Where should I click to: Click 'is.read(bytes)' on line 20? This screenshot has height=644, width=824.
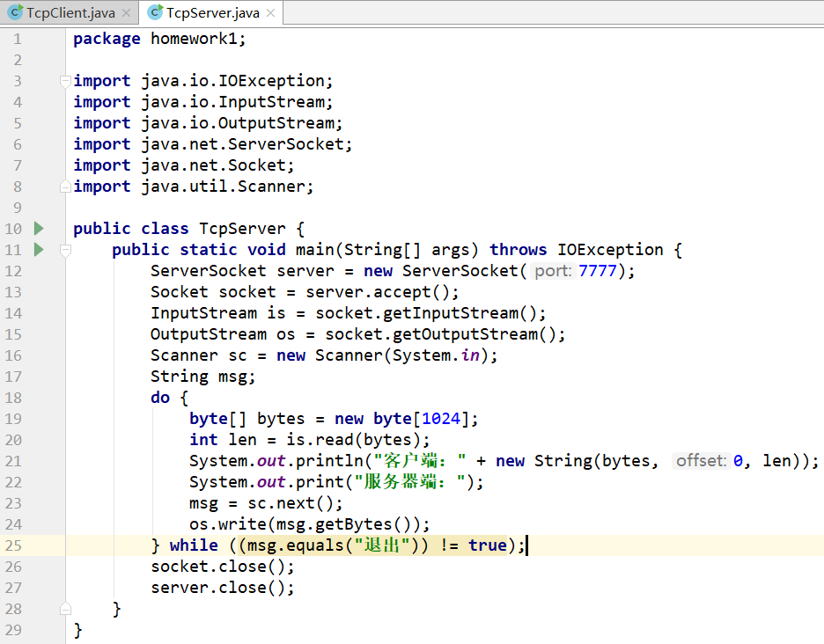(353, 440)
